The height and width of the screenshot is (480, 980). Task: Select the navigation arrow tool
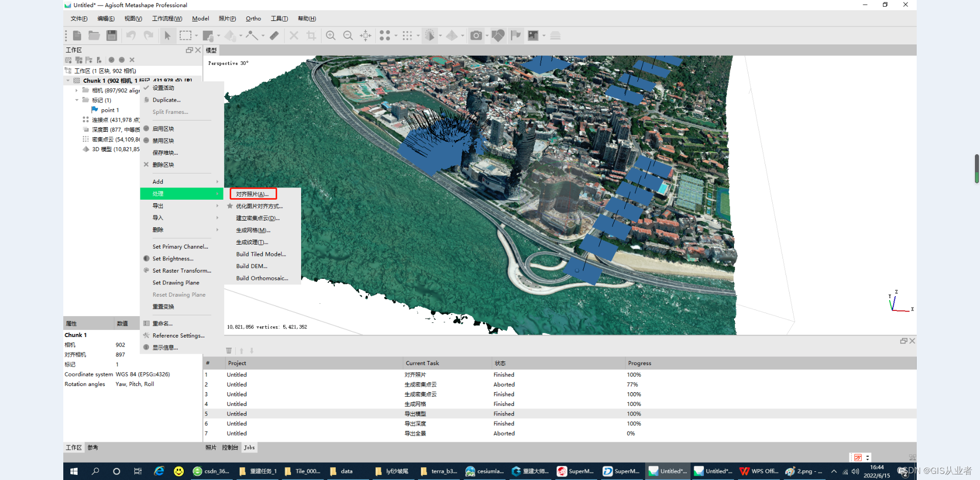168,35
